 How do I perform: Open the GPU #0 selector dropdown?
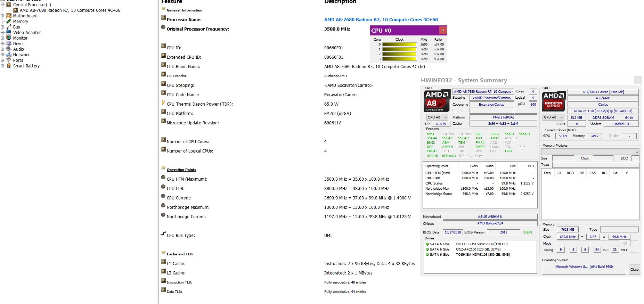pos(553,117)
